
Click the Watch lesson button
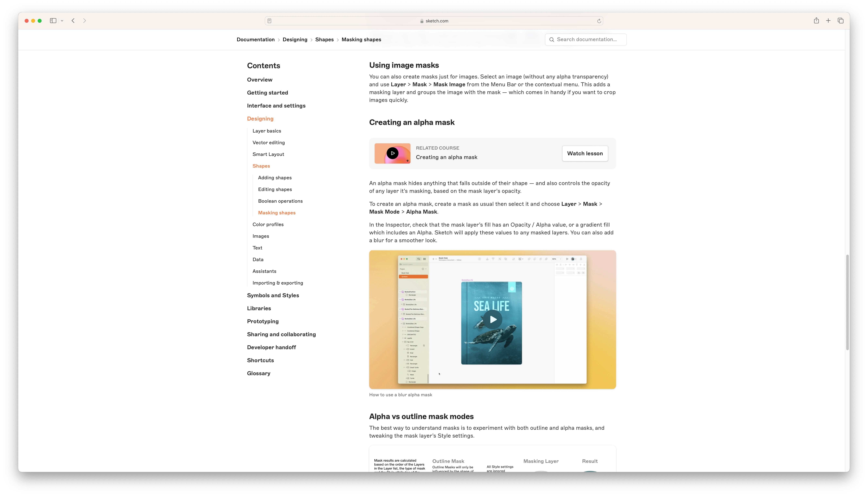tap(585, 153)
